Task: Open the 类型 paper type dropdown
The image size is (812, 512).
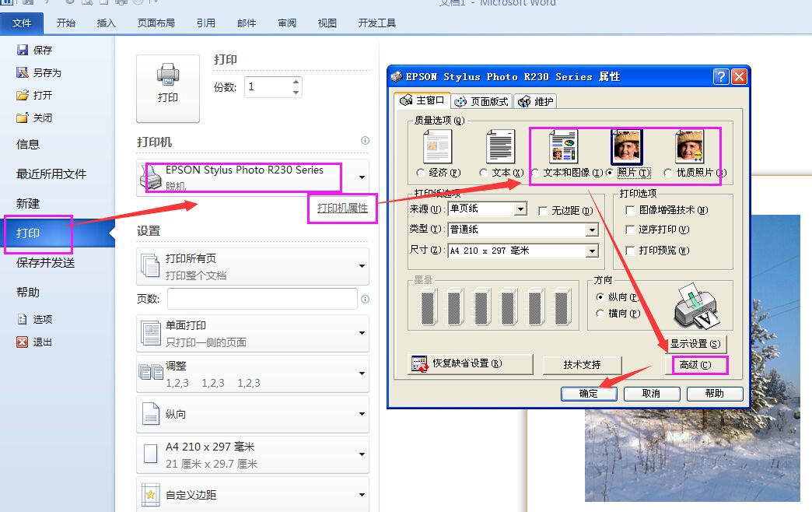Action: tap(593, 230)
